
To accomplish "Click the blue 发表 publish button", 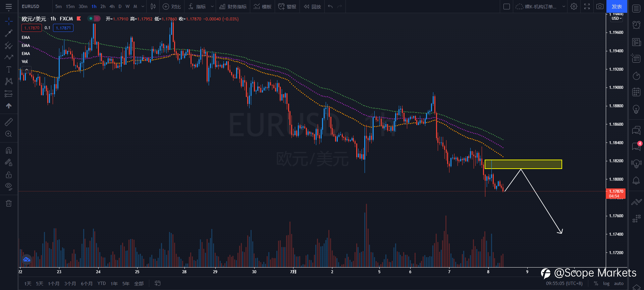I will coord(617,6).
